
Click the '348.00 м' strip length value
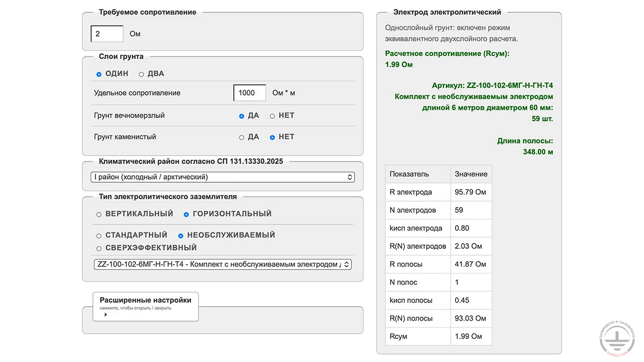(x=538, y=152)
